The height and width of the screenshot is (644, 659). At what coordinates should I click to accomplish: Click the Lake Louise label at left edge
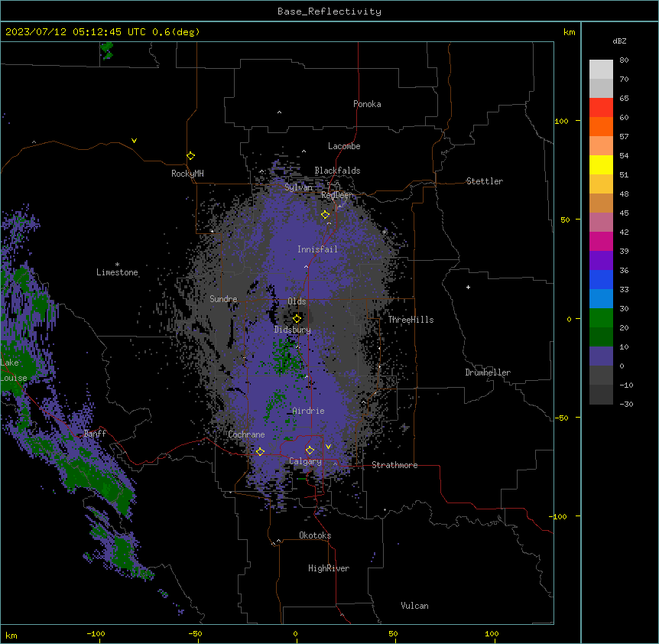[x=14, y=370]
